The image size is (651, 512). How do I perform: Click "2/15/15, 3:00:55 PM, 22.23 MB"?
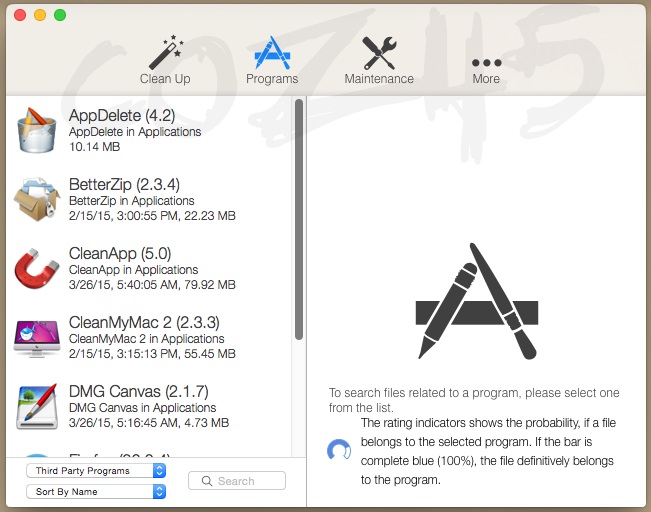(x=152, y=216)
